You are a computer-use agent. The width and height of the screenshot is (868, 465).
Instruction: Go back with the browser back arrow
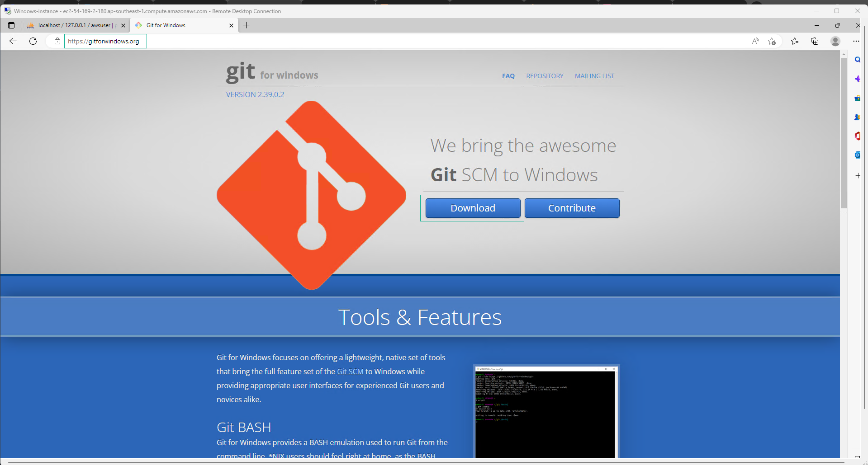[x=13, y=41]
